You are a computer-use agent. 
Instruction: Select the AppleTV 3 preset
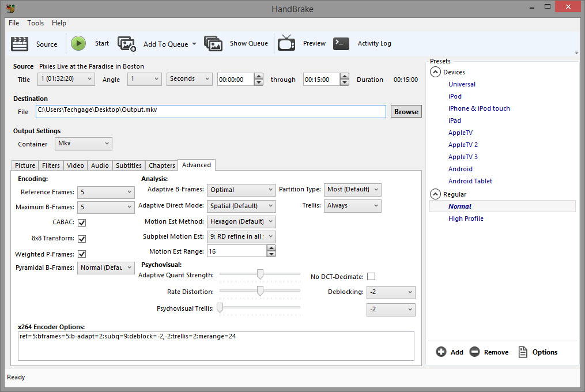[463, 157]
